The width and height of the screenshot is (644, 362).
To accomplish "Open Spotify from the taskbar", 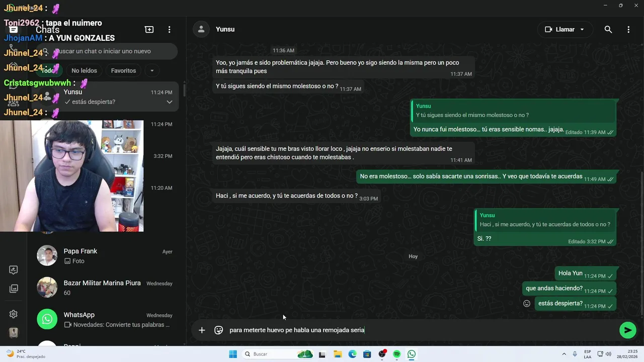I will pyautogui.click(x=396, y=354).
